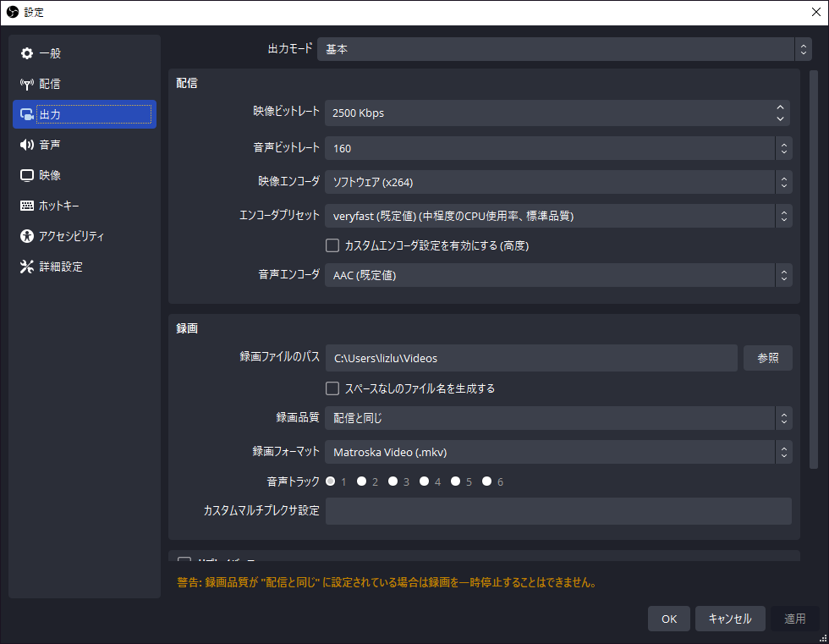Enable カスタムエンコーダ設定を有効にする checkbox
This screenshot has width=829, height=644.
332,245
